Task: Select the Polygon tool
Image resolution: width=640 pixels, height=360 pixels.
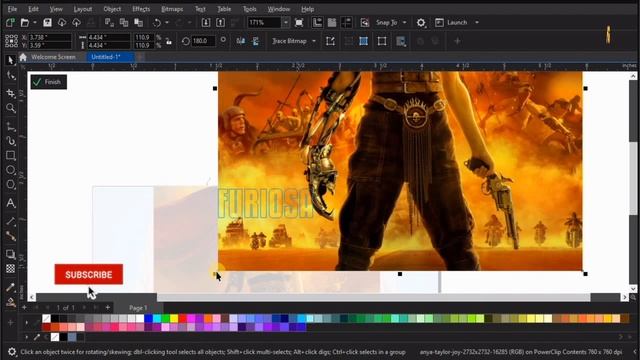Action: (11, 185)
